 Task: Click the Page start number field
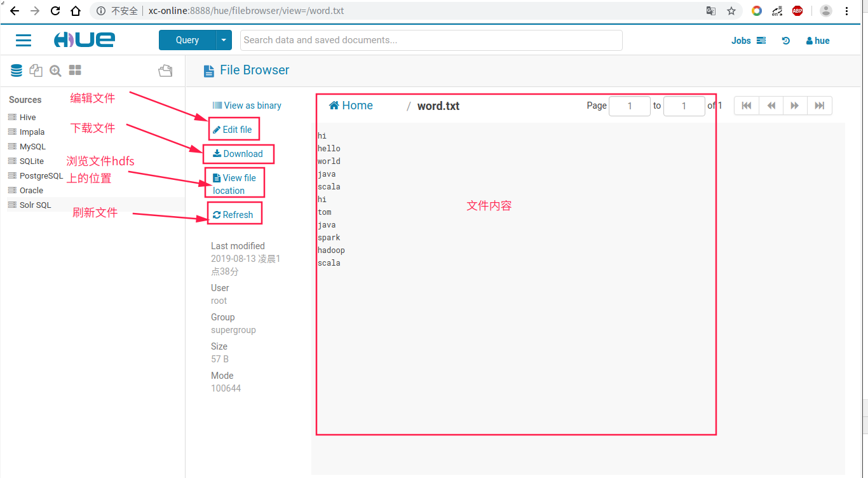tap(630, 106)
